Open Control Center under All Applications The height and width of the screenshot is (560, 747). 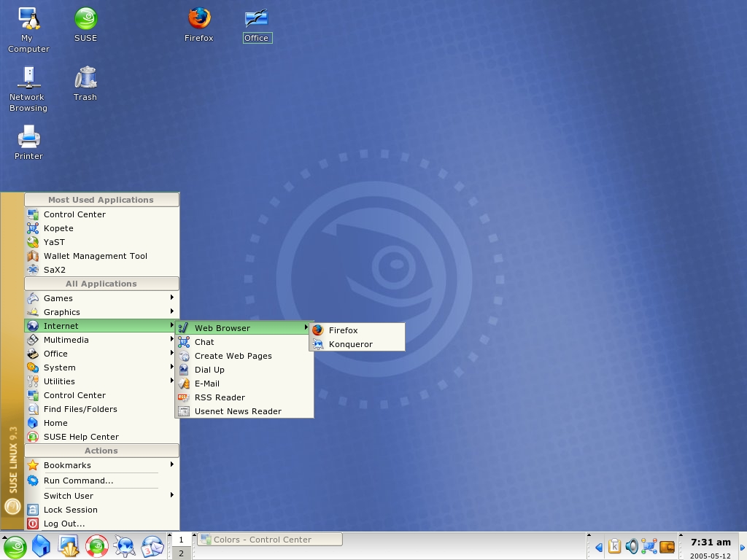(x=101, y=394)
